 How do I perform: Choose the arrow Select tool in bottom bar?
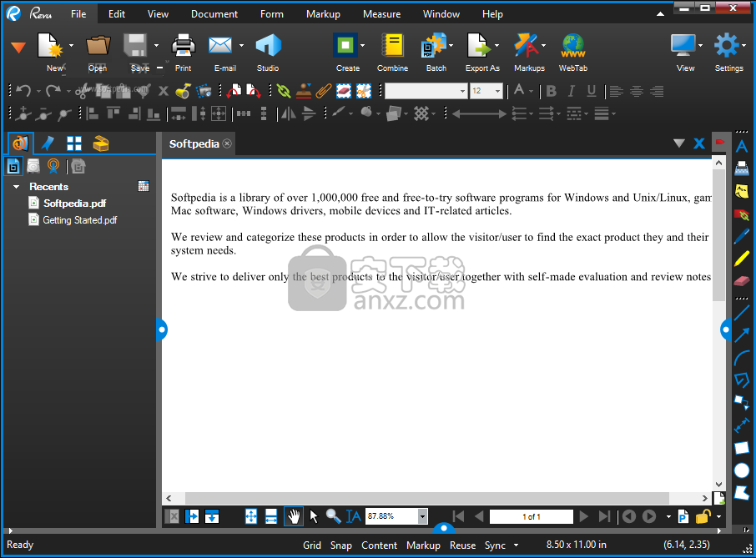(314, 516)
